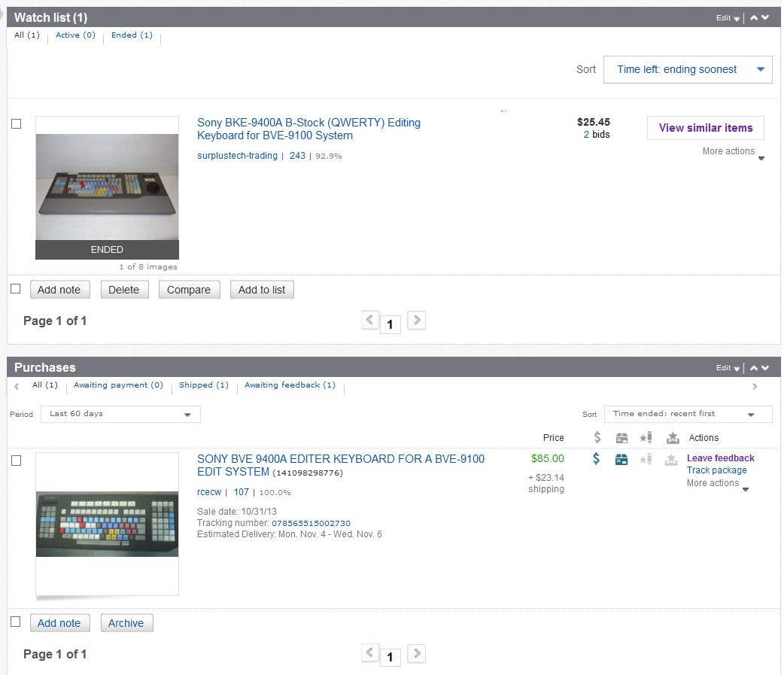Check the SONY BVE 9400A purchase checkbox
Image resolution: width=784 pixels, height=675 pixels.
[x=16, y=461]
